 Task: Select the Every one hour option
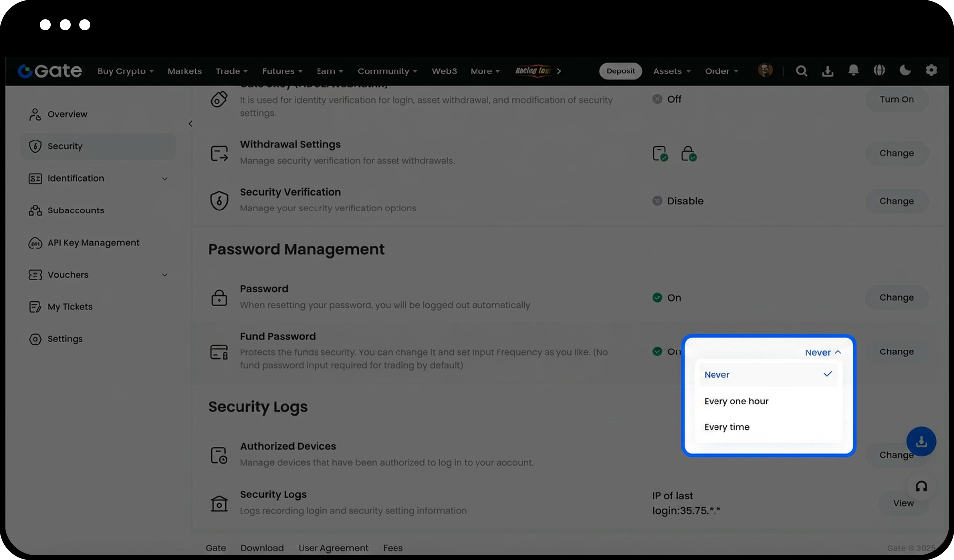[736, 401]
